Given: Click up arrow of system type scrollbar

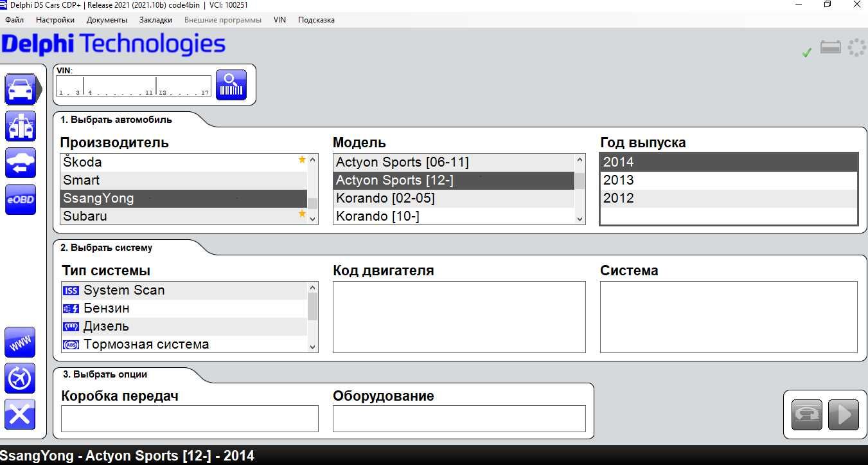Looking at the screenshot, I should pos(313,287).
